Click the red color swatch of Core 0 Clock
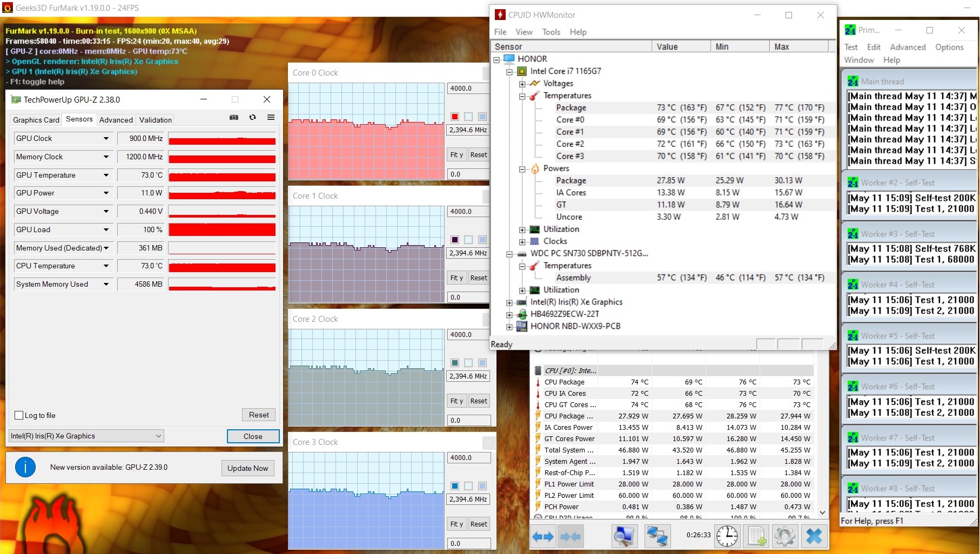The width and height of the screenshot is (980, 554). pyautogui.click(x=455, y=117)
